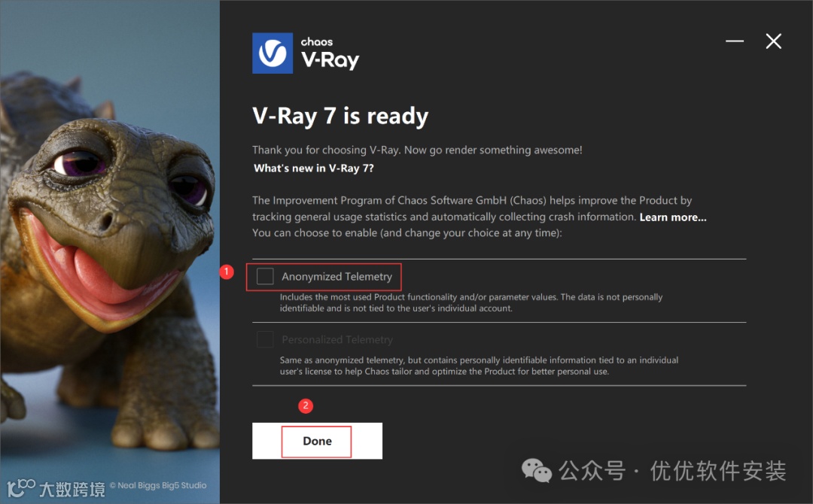
Task: Click the WeChat icon in the watermark
Action: point(536,470)
